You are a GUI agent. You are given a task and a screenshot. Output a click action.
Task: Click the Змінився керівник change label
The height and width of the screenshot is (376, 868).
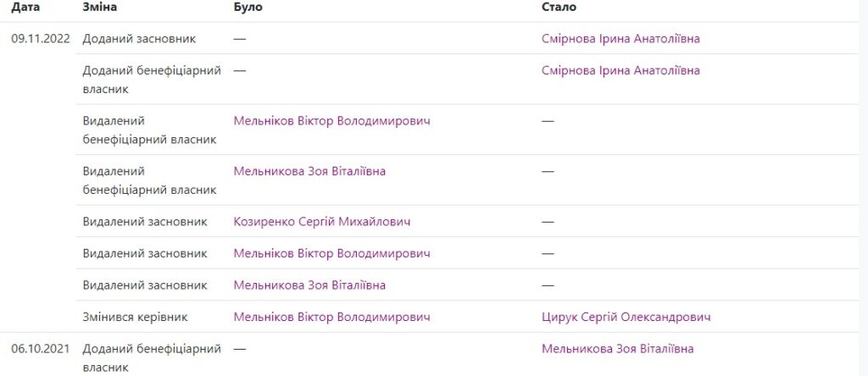click(135, 317)
